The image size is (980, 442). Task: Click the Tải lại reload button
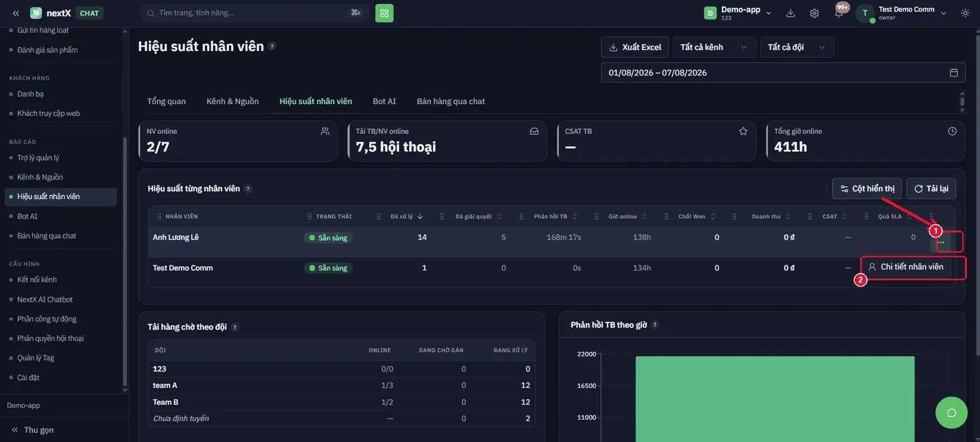931,189
